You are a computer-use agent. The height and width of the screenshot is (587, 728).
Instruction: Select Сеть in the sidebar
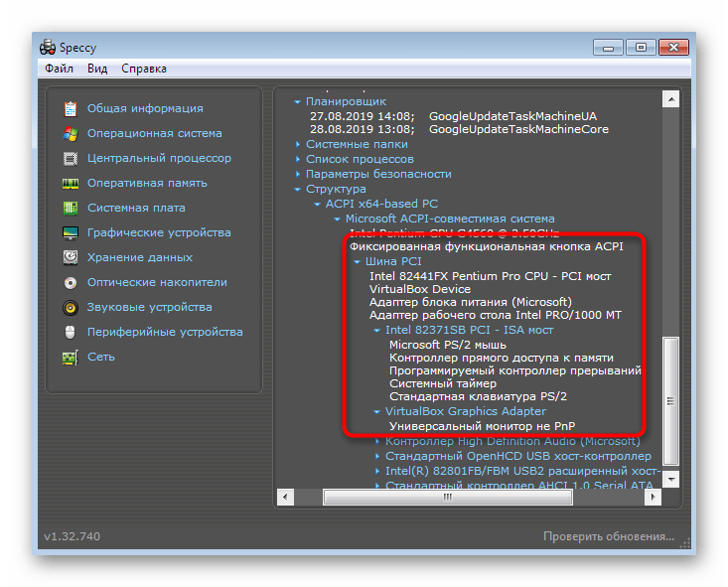pyautogui.click(x=100, y=358)
